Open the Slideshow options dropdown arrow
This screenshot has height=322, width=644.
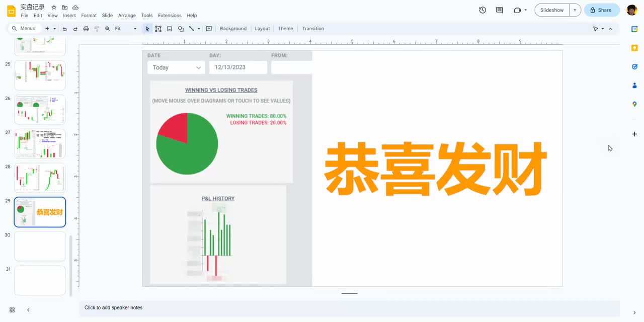[575, 10]
